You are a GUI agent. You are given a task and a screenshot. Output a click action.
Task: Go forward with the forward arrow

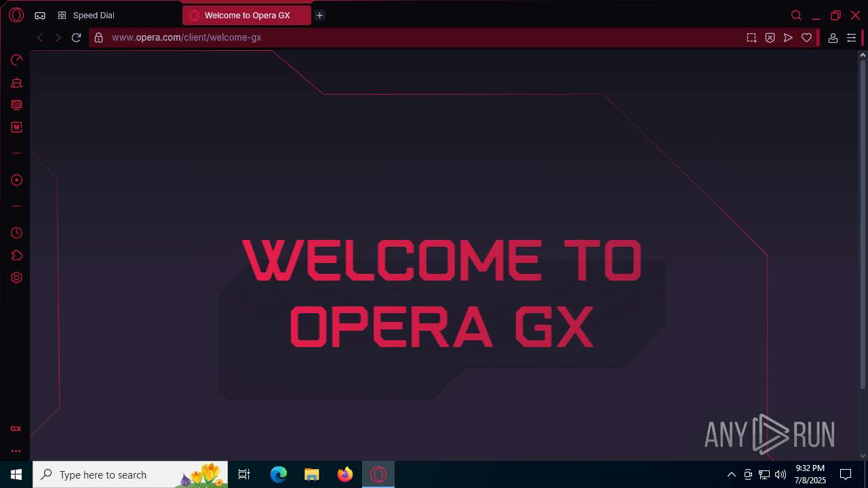pyautogui.click(x=58, y=38)
